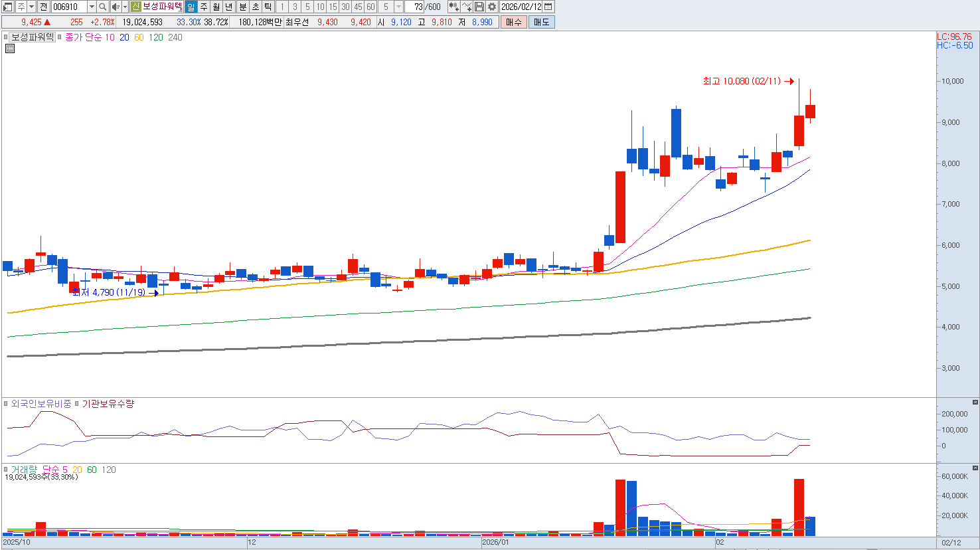The height and width of the screenshot is (550, 980).
Task: Click the save chart floppy disk icon
Action: click(x=479, y=7)
